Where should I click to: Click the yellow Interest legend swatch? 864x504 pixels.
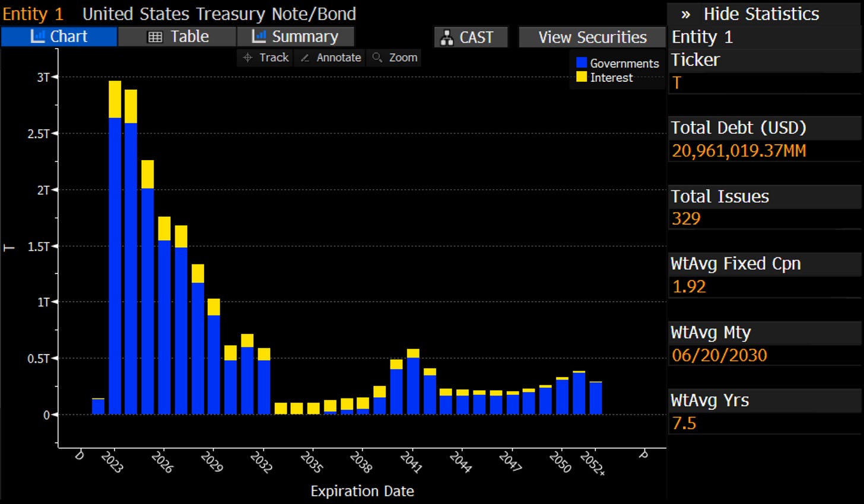pyautogui.click(x=582, y=77)
